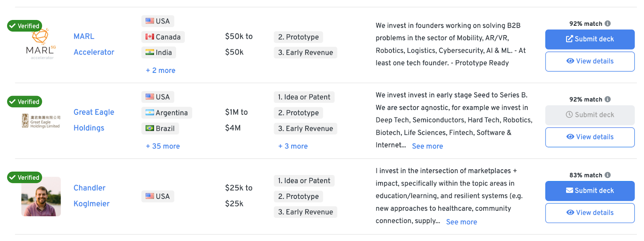Click Verified badge on Chandler Koglmeier
Image resolution: width=644 pixels, height=241 pixels.
(25, 177)
